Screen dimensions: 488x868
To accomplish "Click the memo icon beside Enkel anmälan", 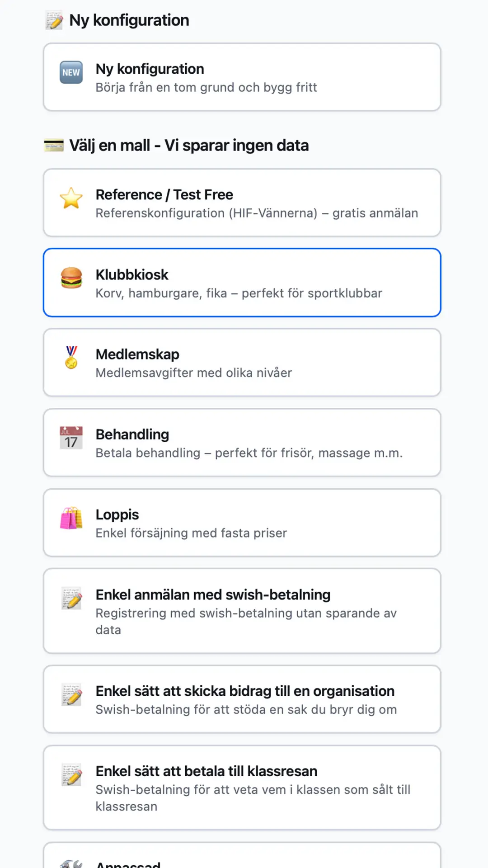I will pyautogui.click(x=71, y=598).
